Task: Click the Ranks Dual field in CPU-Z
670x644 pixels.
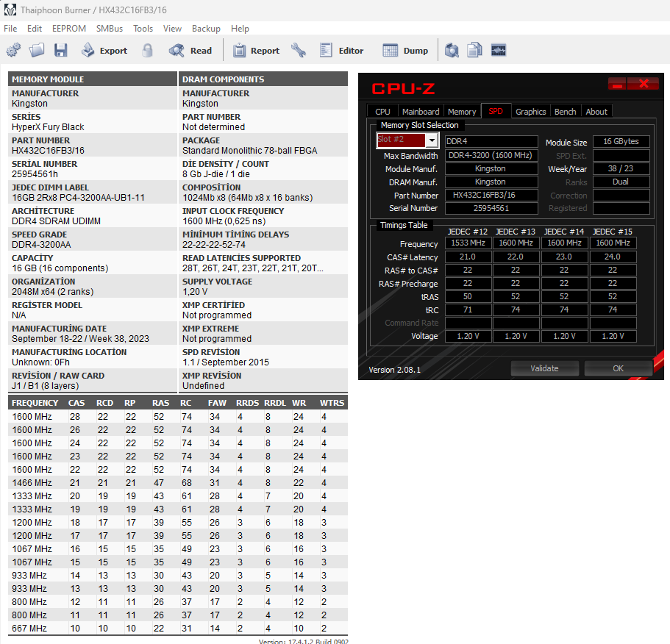Action: [x=621, y=182]
